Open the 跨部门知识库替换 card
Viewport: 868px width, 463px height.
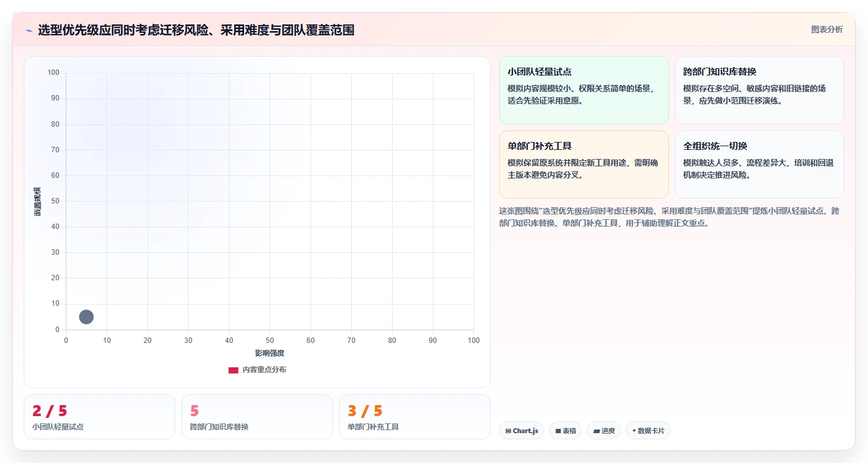pyautogui.click(x=759, y=90)
